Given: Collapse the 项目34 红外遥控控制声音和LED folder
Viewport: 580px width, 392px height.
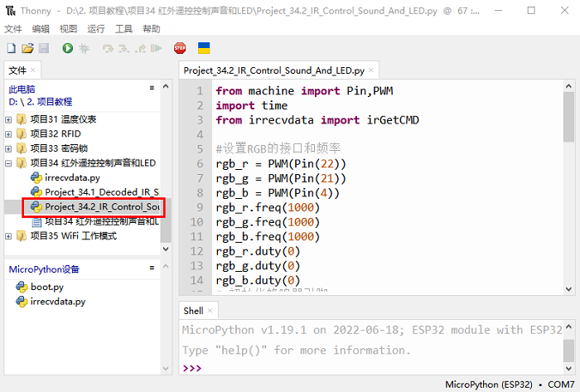Looking at the screenshot, I should (9, 162).
